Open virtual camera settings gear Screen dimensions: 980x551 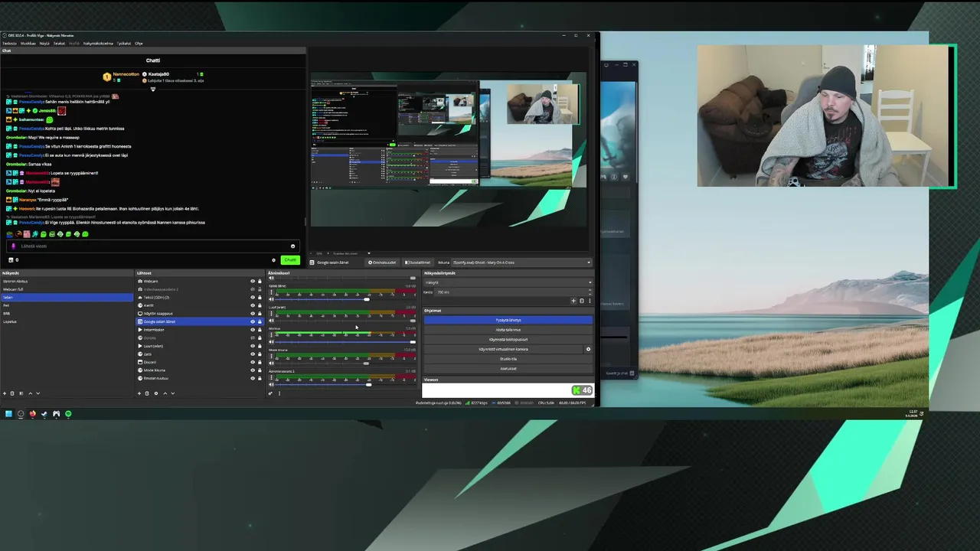tap(588, 349)
